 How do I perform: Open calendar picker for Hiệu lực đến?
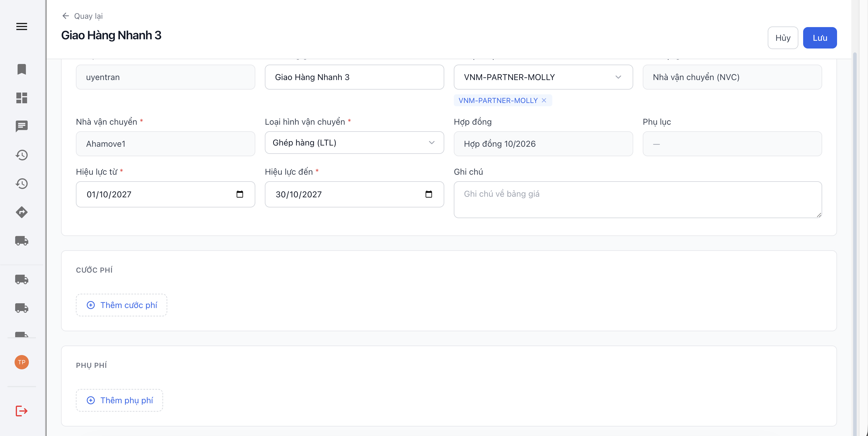coord(428,194)
